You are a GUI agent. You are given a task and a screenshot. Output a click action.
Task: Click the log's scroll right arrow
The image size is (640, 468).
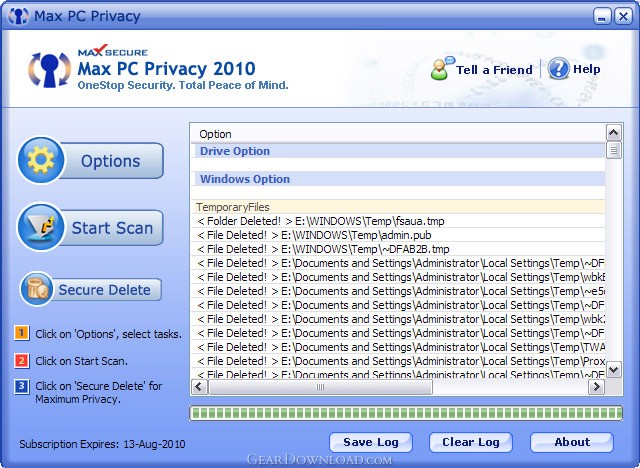[596, 386]
